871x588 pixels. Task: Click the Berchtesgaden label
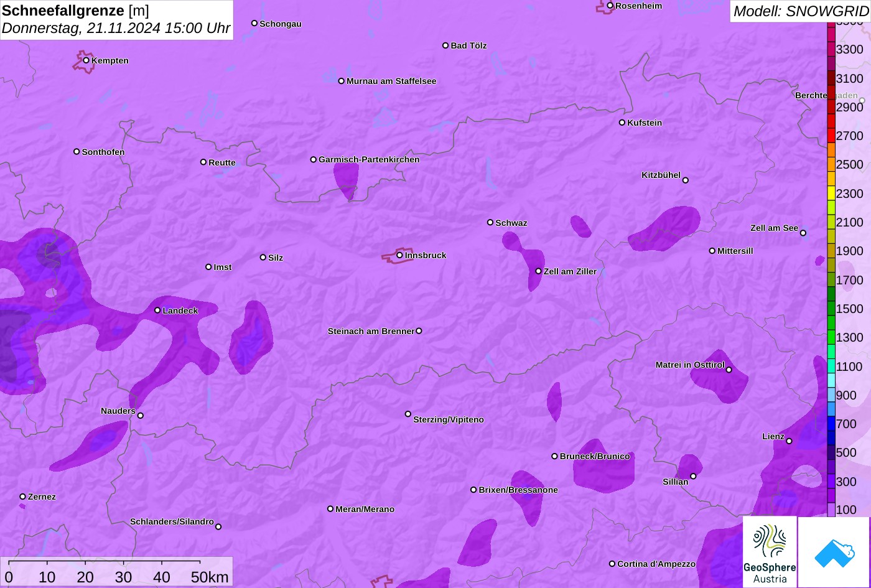click(826, 95)
